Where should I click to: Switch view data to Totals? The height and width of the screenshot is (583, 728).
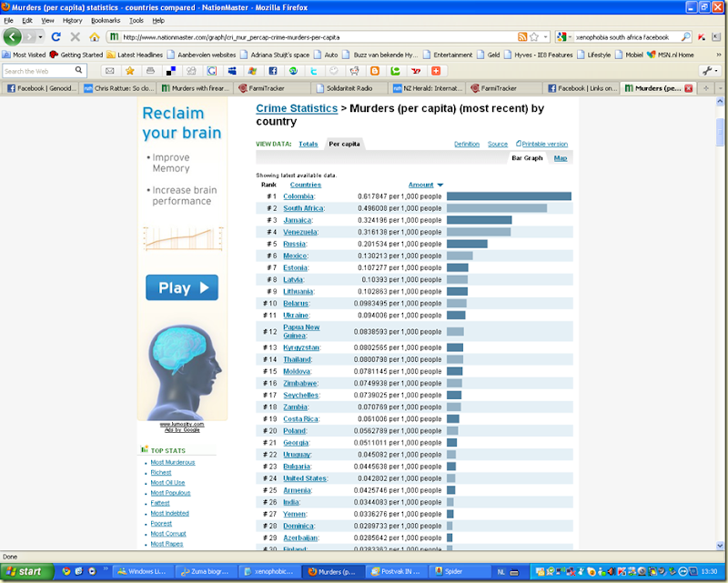pyautogui.click(x=308, y=144)
